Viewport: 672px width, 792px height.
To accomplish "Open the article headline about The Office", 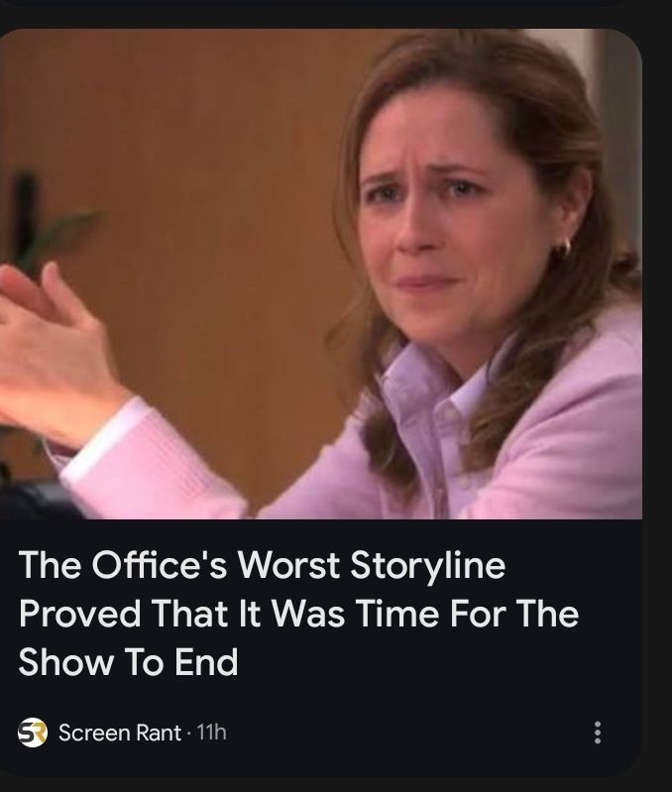I will pos(298,613).
